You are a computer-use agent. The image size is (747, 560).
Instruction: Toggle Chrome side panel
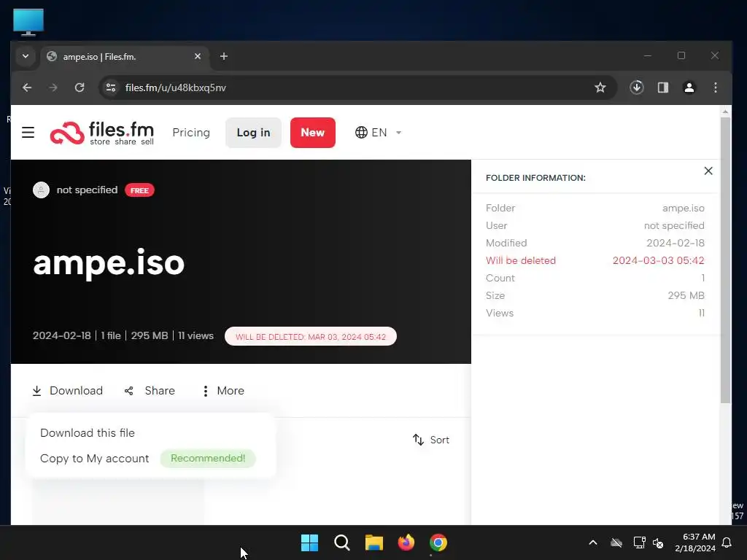663,87
